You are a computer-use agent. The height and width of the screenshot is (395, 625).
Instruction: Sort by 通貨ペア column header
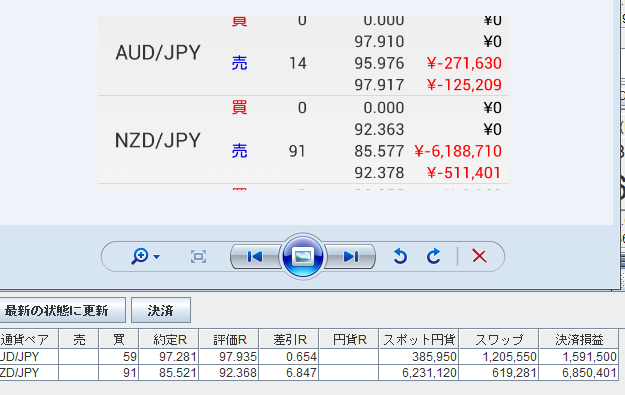[x=29, y=339]
